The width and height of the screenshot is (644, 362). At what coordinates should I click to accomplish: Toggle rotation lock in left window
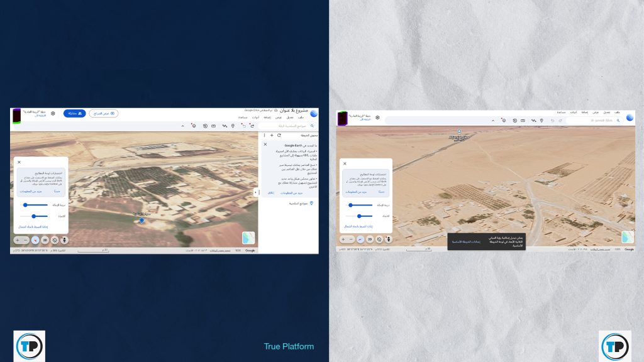tap(55, 240)
